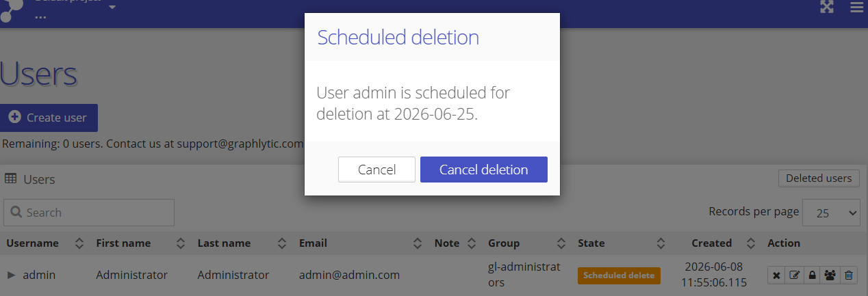Click the lock icon in admin's actions
The height and width of the screenshot is (296, 868).
pyautogui.click(x=813, y=275)
